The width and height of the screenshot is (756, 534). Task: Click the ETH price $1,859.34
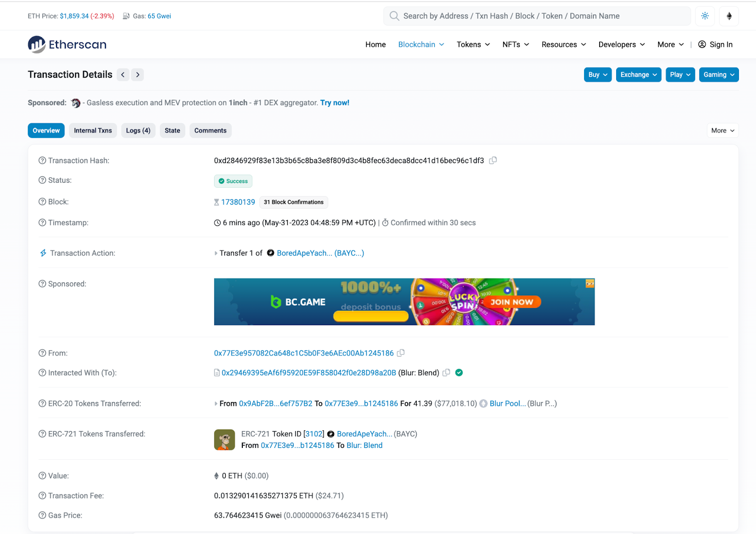[x=74, y=16]
